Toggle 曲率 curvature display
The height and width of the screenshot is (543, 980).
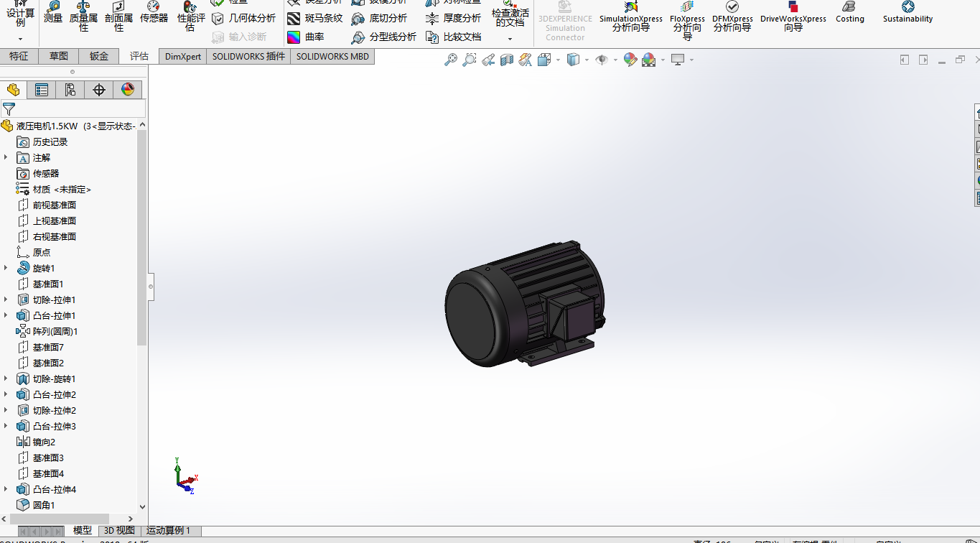[305, 37]
